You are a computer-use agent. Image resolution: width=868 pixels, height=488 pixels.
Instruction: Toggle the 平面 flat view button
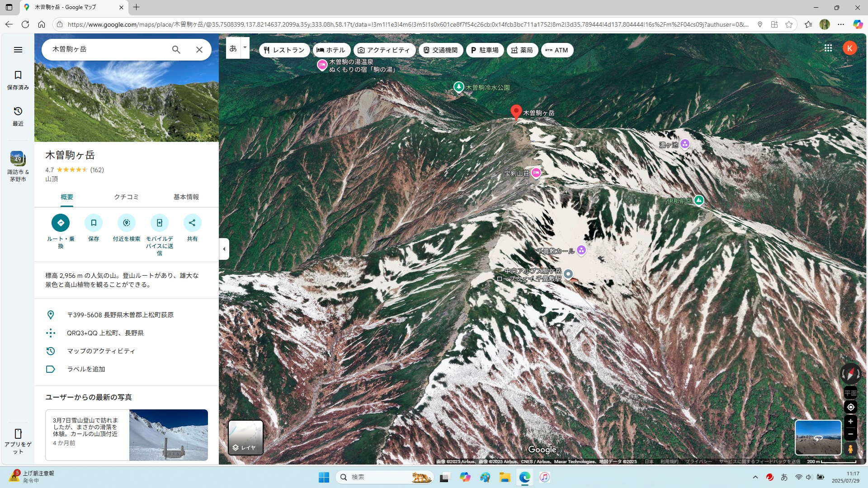pos(850,393)
